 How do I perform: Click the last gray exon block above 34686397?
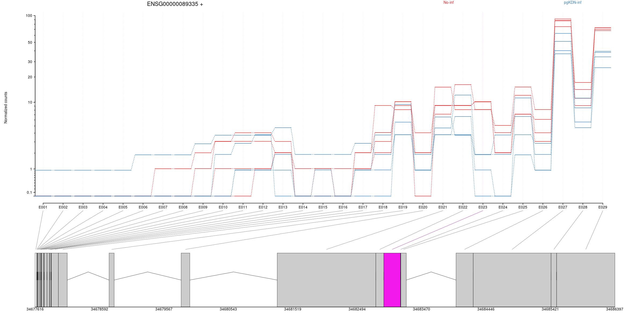coord(586,280)
